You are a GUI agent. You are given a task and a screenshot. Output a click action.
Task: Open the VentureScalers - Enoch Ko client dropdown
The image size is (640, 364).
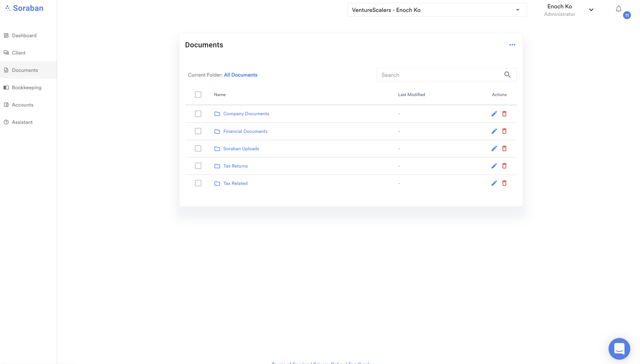tap(437, 10)
